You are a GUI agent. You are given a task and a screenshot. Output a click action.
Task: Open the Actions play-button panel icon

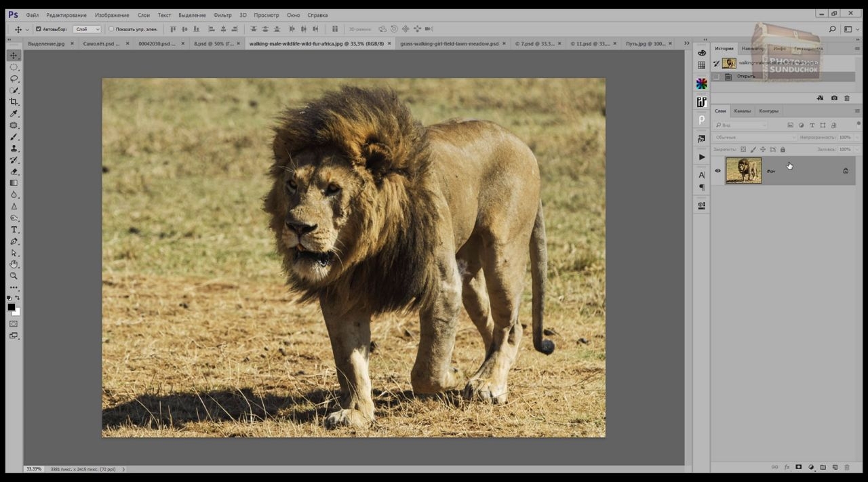[701, 157]
